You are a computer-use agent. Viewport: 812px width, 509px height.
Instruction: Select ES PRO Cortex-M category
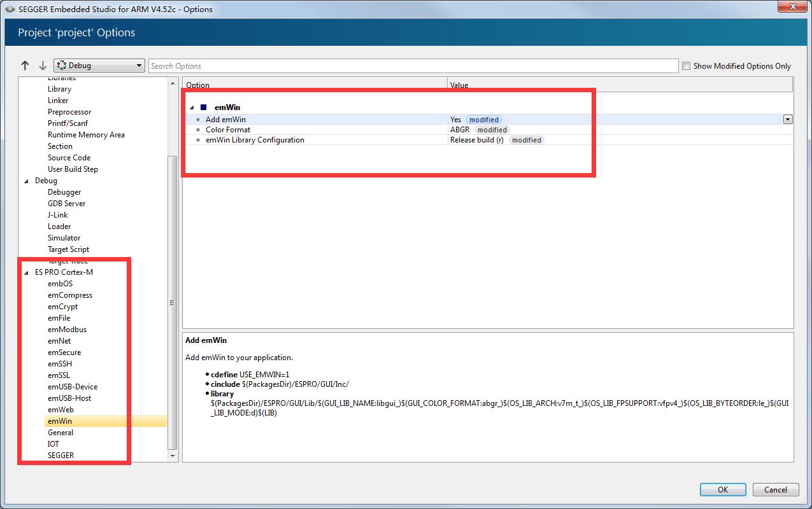pyautogui.click(x=64, y=272)
